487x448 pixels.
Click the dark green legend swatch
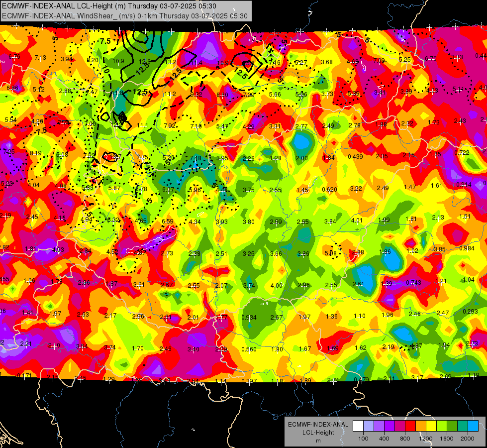coord(452,426)
